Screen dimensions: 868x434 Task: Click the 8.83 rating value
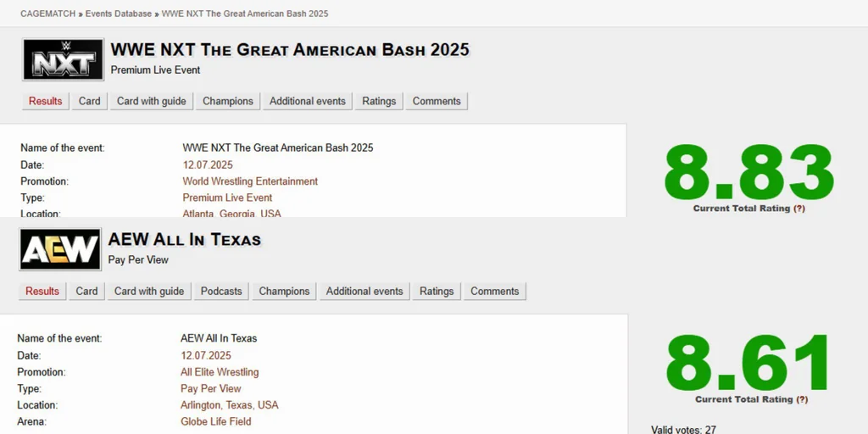748,173
